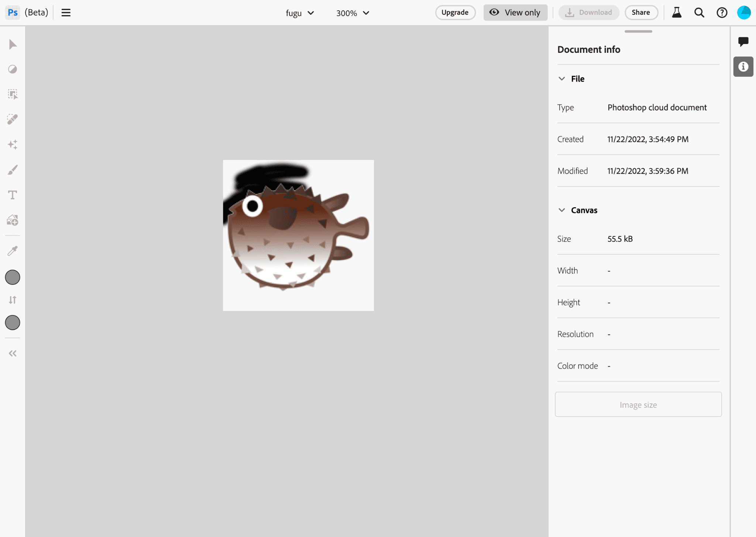Click the Share menu item
The image size is (756, 537).
point(640,12)
